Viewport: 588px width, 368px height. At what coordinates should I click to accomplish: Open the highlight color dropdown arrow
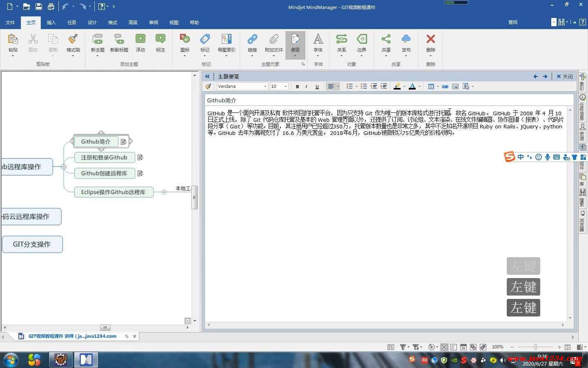point(404,86)
